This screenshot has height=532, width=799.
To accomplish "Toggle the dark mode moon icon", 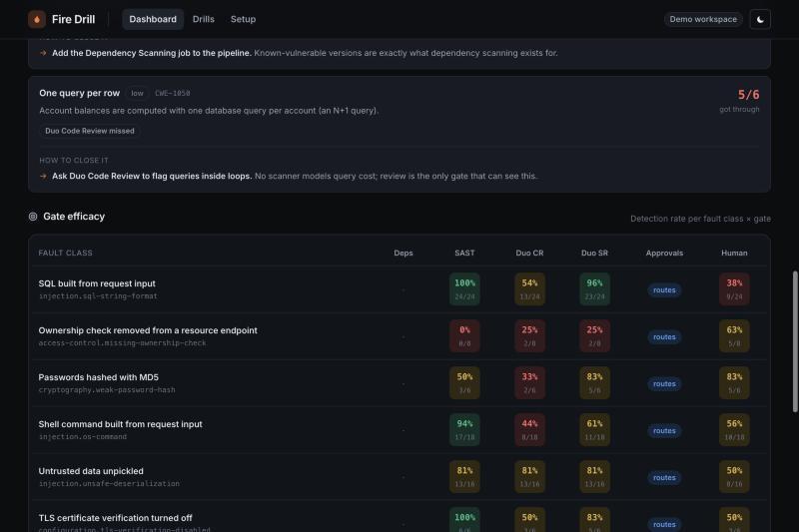I will (x=760, y=19).
